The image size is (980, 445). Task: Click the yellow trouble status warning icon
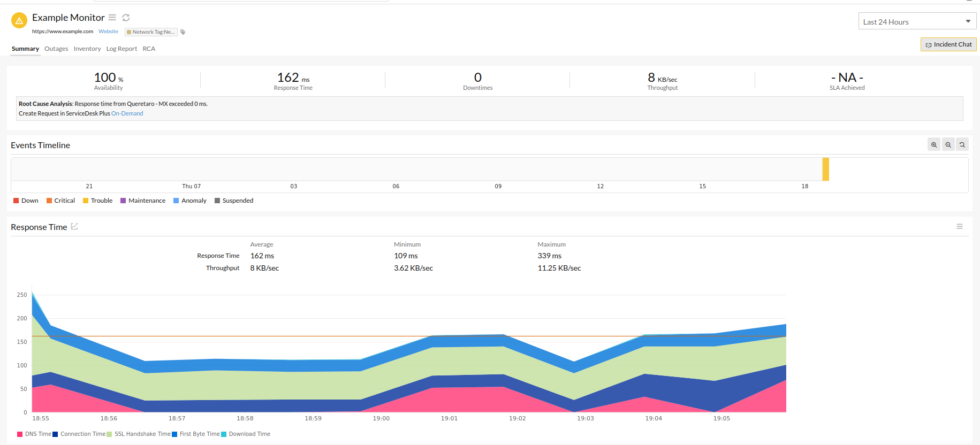point(19,21)
